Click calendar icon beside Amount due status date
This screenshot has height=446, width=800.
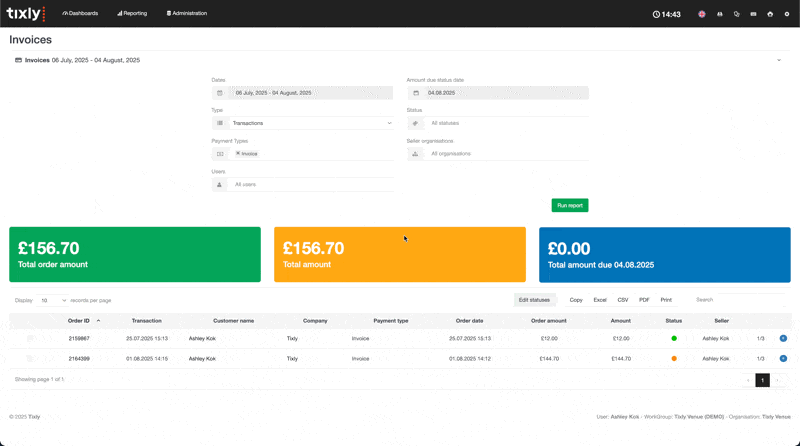[x=416, y=93]
